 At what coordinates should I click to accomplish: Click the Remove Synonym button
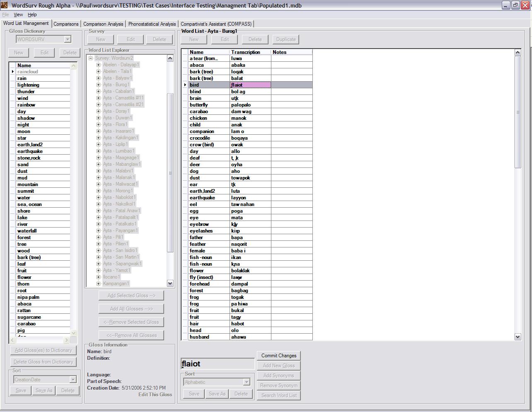(x=279, y=385)
